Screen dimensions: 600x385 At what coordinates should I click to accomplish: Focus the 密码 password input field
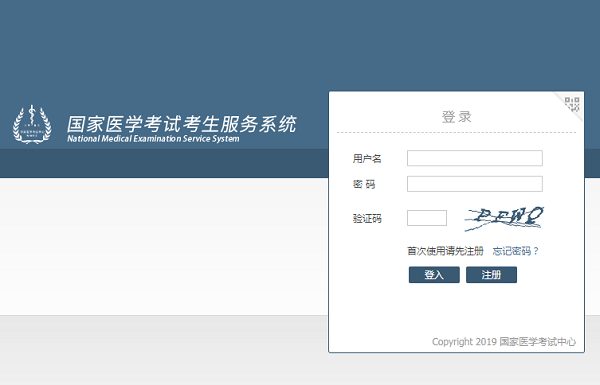coord(474,184)
